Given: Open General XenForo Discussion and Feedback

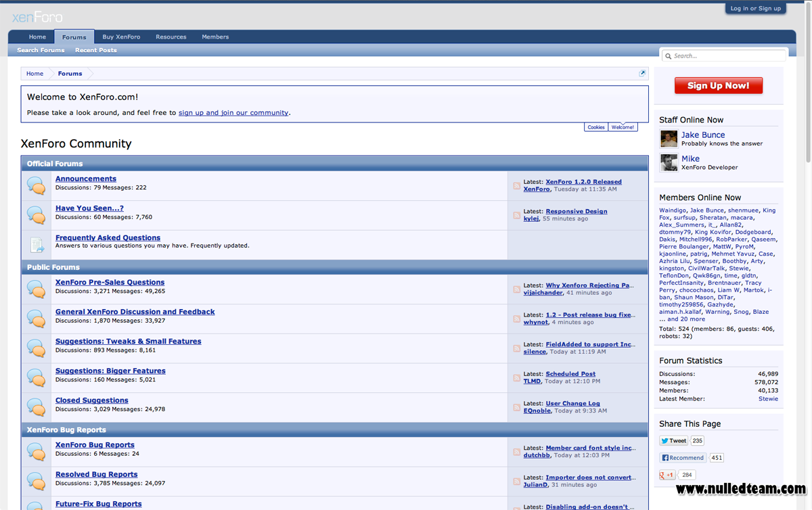Looking at the screenshot, I should tap(135, 312).
